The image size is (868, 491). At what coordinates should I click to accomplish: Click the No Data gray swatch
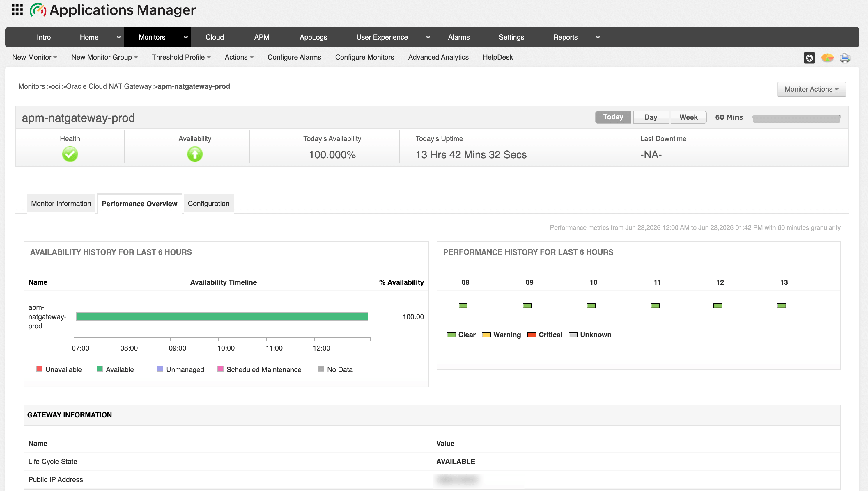[x=321, y=369]
